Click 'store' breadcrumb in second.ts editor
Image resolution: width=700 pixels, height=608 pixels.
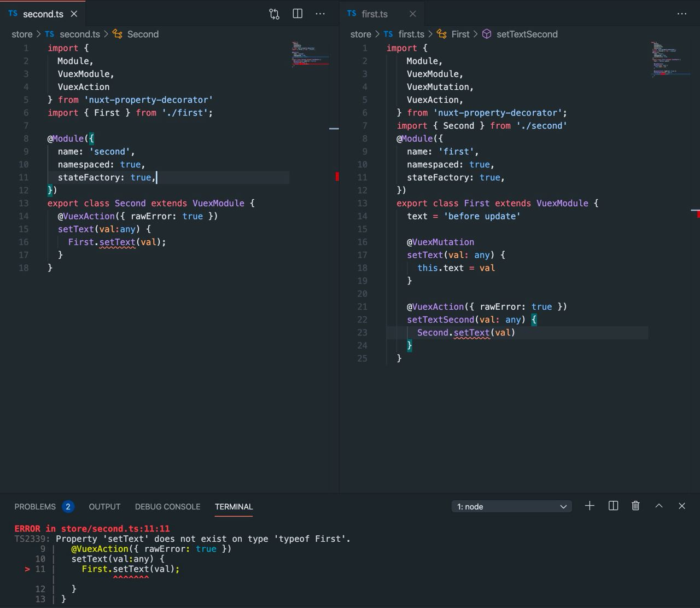22,34
